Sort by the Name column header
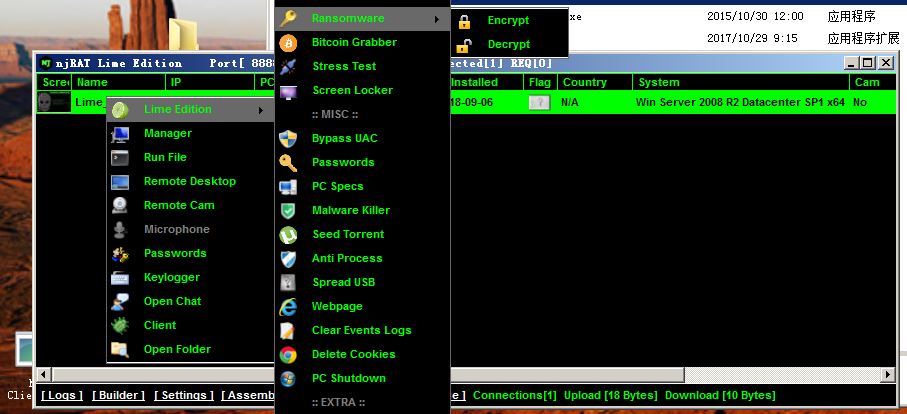This screenshot has width=907, height=414. point(119,82)
